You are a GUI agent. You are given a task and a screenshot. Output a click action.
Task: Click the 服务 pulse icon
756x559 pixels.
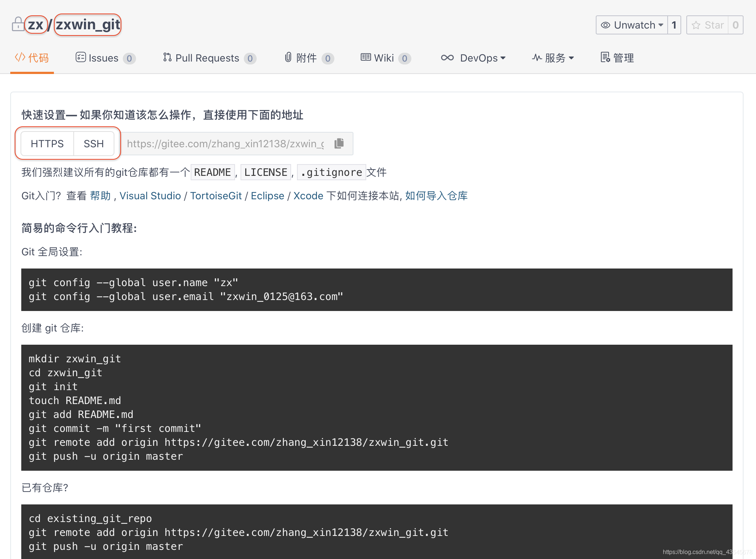click(x=537, y=58)
